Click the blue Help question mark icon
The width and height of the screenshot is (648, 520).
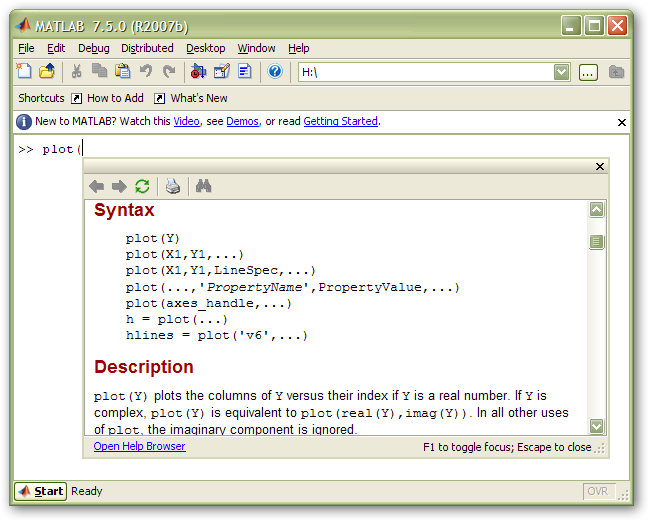coord(275,71)
